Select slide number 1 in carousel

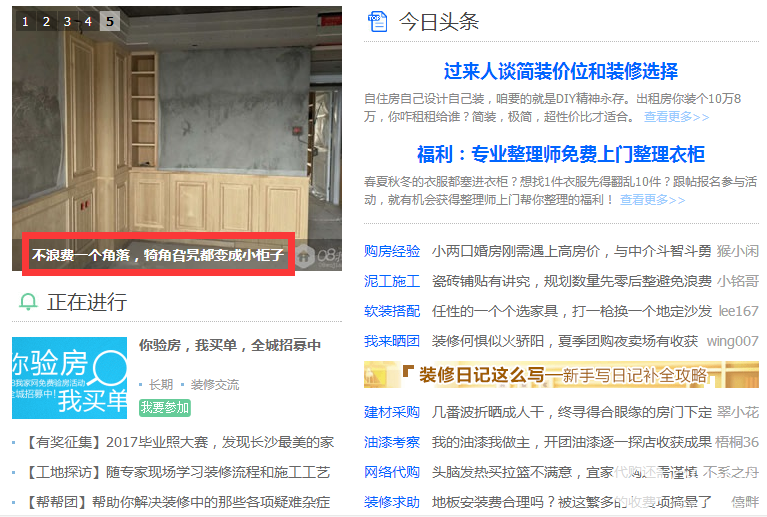[x=25, y=22]
